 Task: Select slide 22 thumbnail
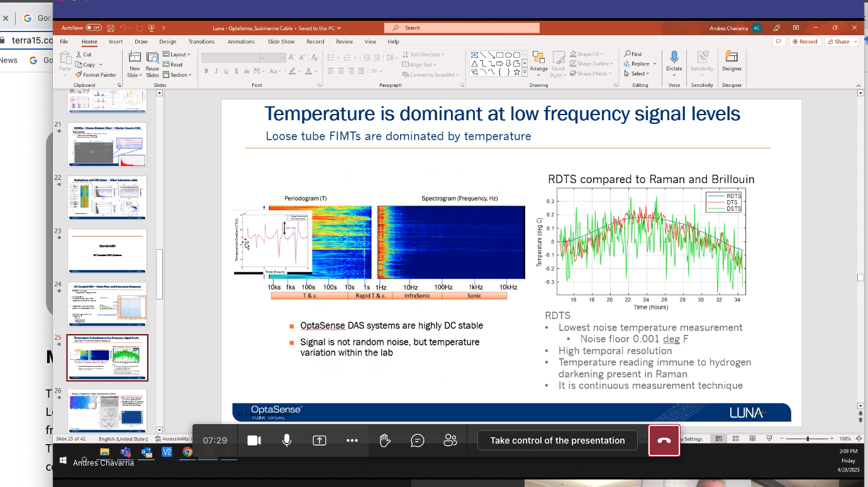(x=107, y=198)
